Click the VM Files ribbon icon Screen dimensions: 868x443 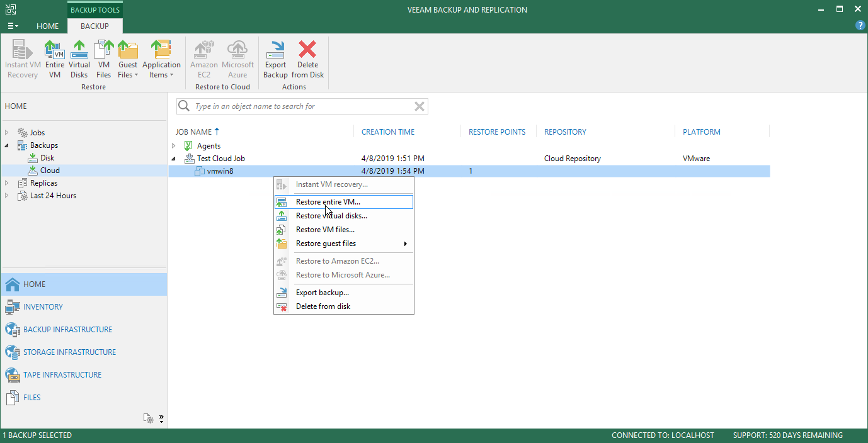pyautogui.click(x=104, y=59)
